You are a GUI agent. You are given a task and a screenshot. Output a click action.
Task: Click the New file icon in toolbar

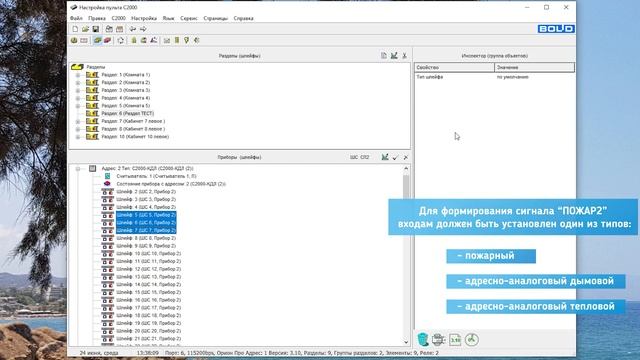[x=75, y=29]
